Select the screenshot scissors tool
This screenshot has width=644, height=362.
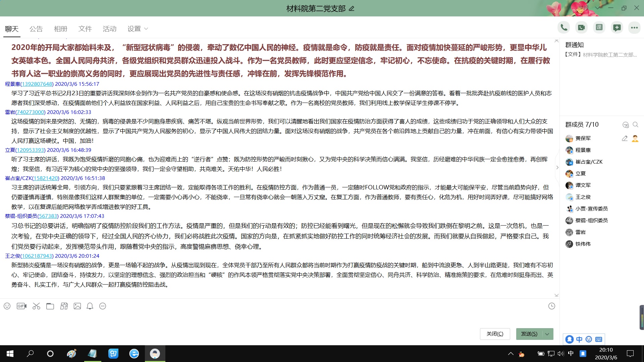(36, 306)
